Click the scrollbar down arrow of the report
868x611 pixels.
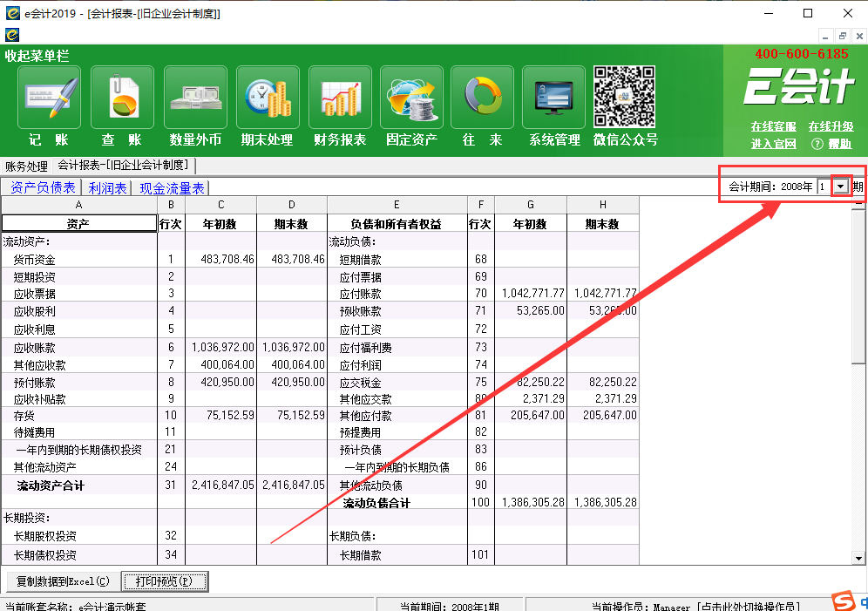click(x=858, y=559)
